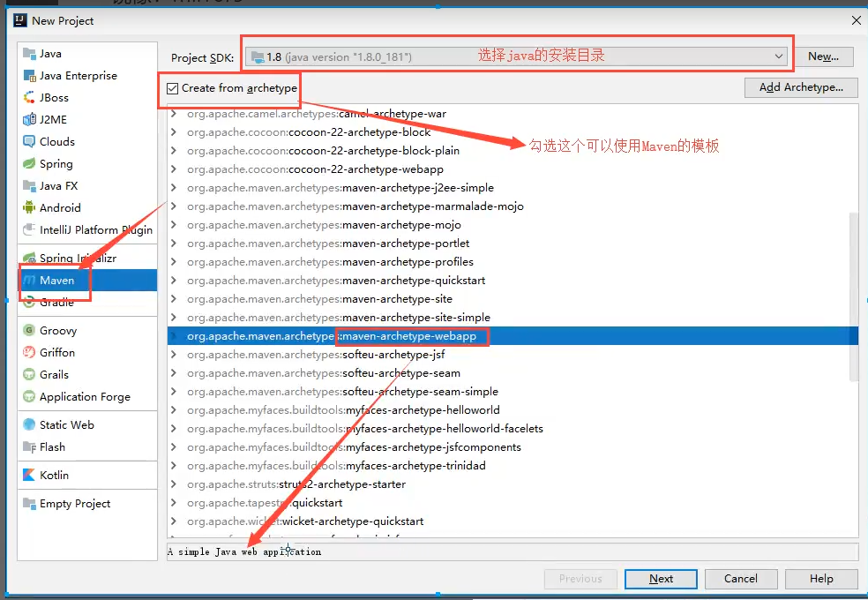Click the Griffon icon
Screen dimensions: 868x600
pos(29,353)
